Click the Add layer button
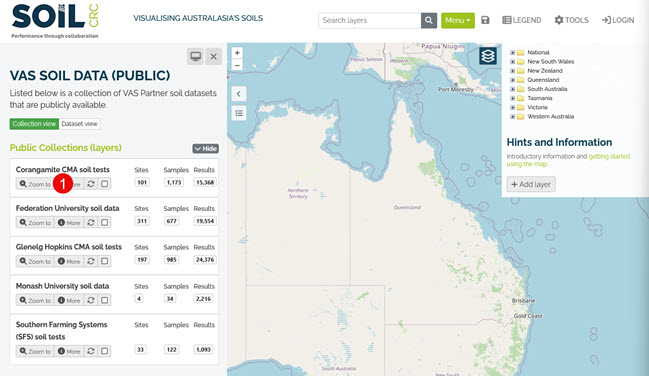This screenshot has width=649, height=376. (531, 184)
